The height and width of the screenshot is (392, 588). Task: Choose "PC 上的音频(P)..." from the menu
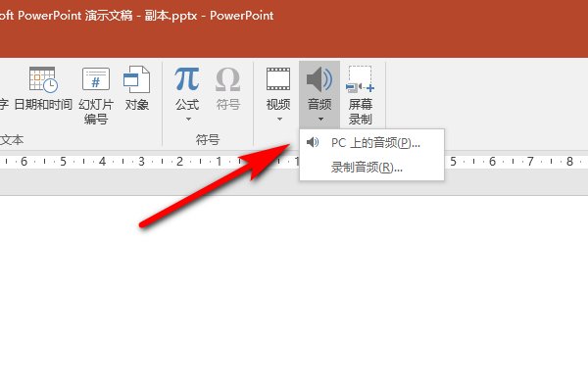tap(375, 143)
